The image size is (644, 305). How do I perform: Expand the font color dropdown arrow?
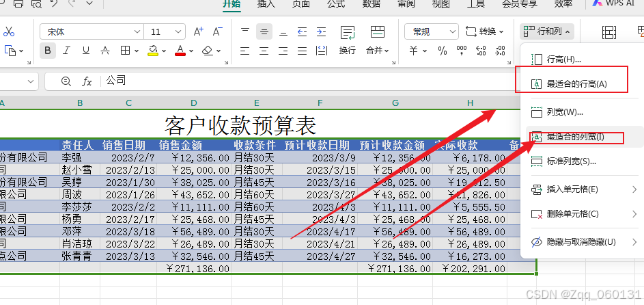(x=191, y=51)
